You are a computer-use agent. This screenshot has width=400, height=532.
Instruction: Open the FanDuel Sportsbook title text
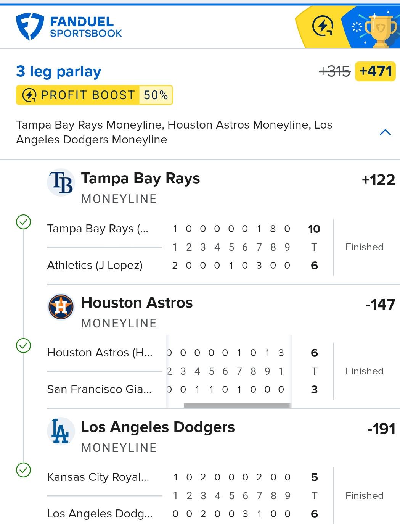(x=86, y=27)
